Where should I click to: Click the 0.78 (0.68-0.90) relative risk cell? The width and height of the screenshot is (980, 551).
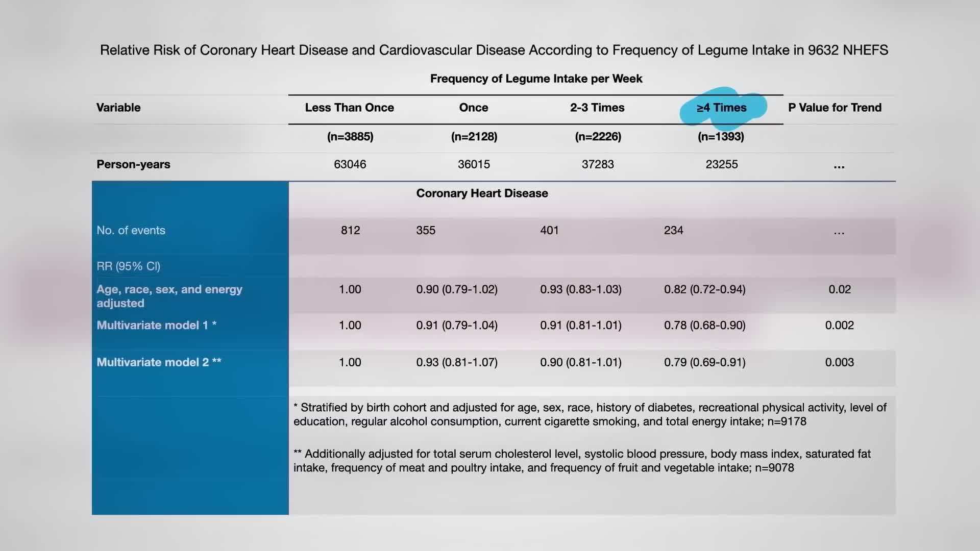[704, 325]
